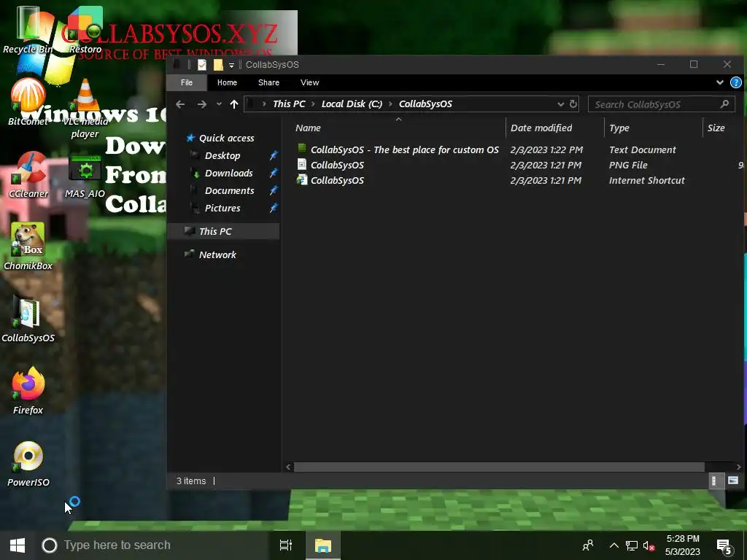Open Explorer Help question mark icon
Viewport: 747px width, 560px height.
pyautogui.click(x=735, y=82)
